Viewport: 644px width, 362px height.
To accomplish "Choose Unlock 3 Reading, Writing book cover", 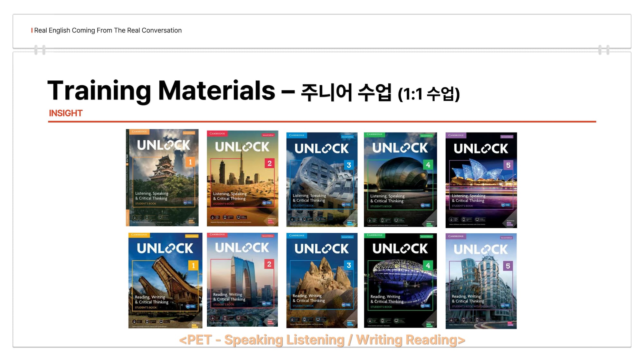I will pos(322,281).
